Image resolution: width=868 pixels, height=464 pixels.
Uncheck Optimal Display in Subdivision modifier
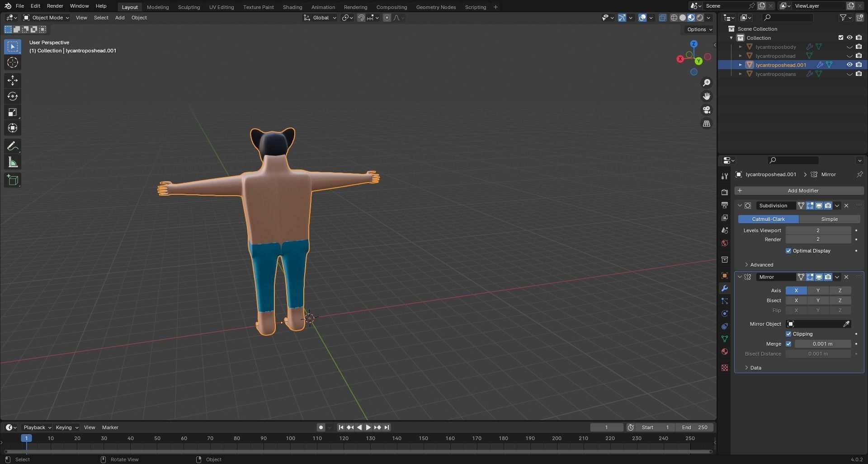[x=788, y=251]
